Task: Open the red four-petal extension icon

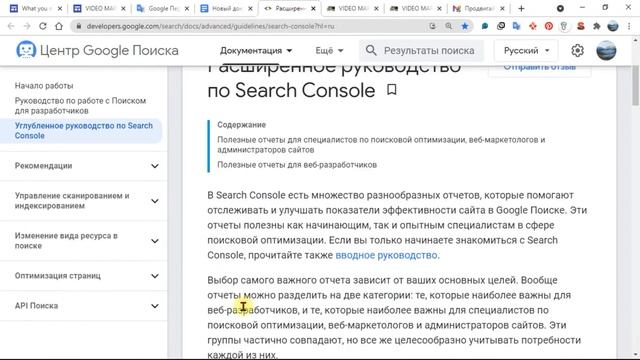Action: point(533,26)
